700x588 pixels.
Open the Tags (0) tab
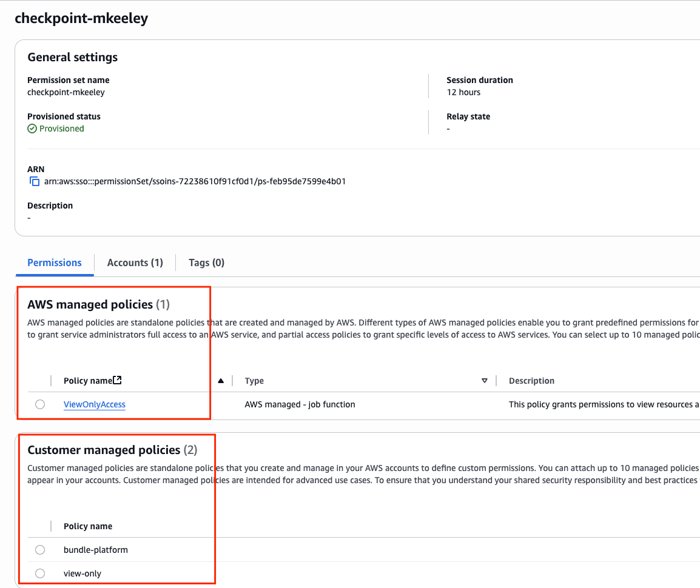[206, 262]
